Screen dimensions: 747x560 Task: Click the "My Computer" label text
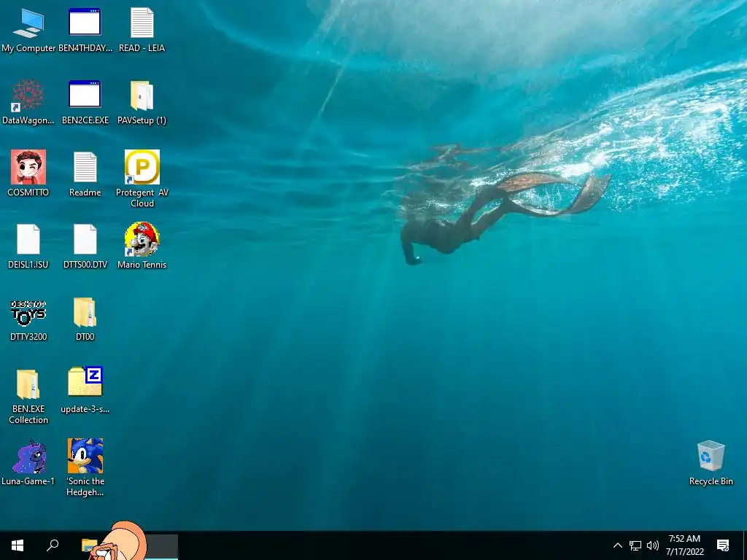click(x=28, y=48)
